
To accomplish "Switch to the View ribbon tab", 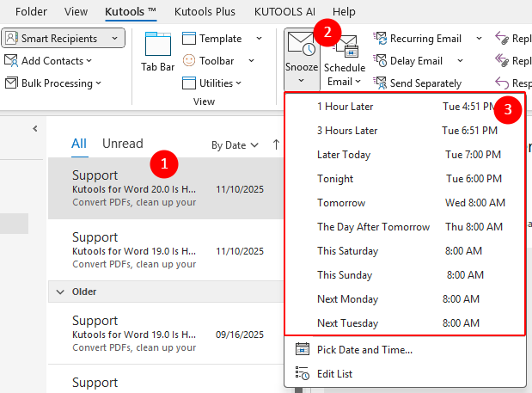I will coord(76,11).
